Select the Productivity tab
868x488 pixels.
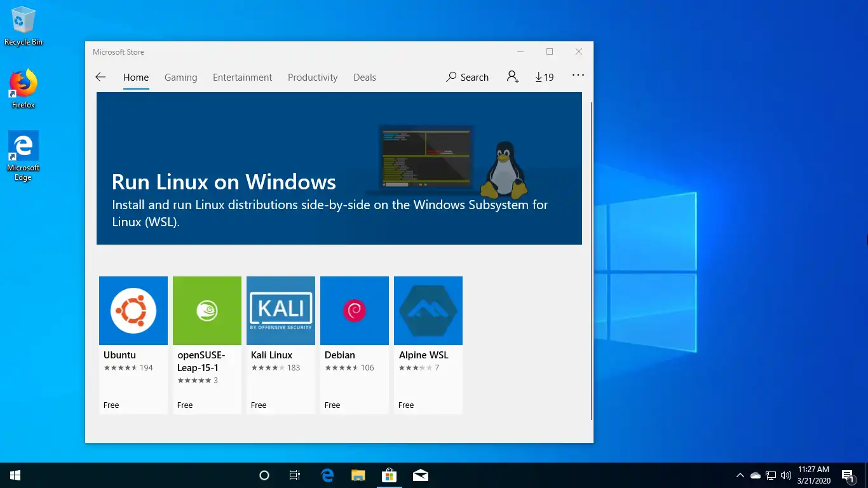(x=313, y=77)
